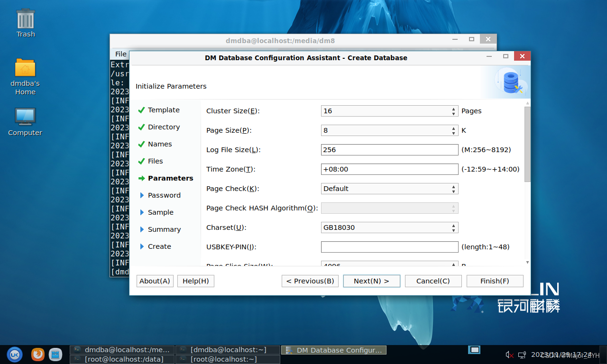Open the UK start menu icon

(x=14, y=354)
